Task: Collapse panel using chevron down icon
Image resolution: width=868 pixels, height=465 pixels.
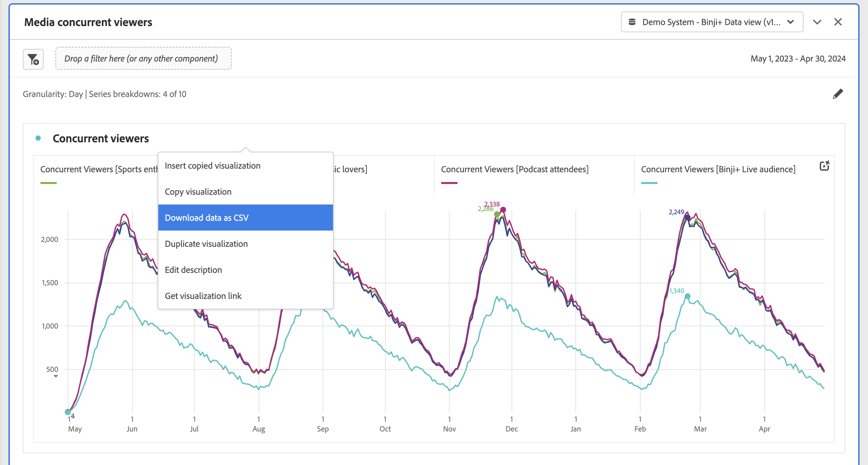Action: click(x=817, y=22)
